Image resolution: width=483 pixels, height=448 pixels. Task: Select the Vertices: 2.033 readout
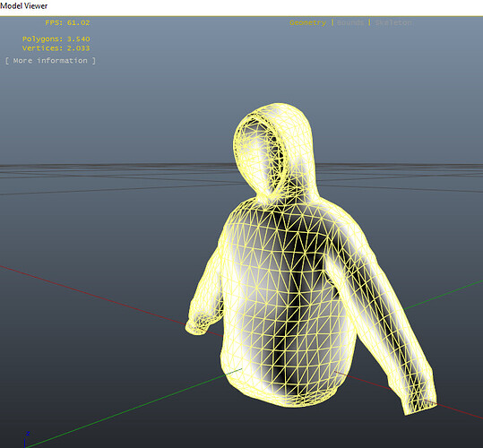pos(56,48)
